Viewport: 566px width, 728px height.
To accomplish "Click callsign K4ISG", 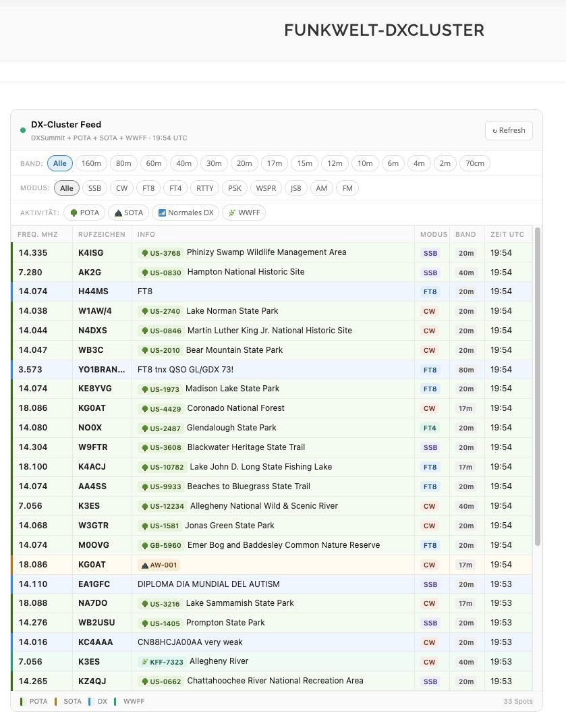I will (90, 253).
